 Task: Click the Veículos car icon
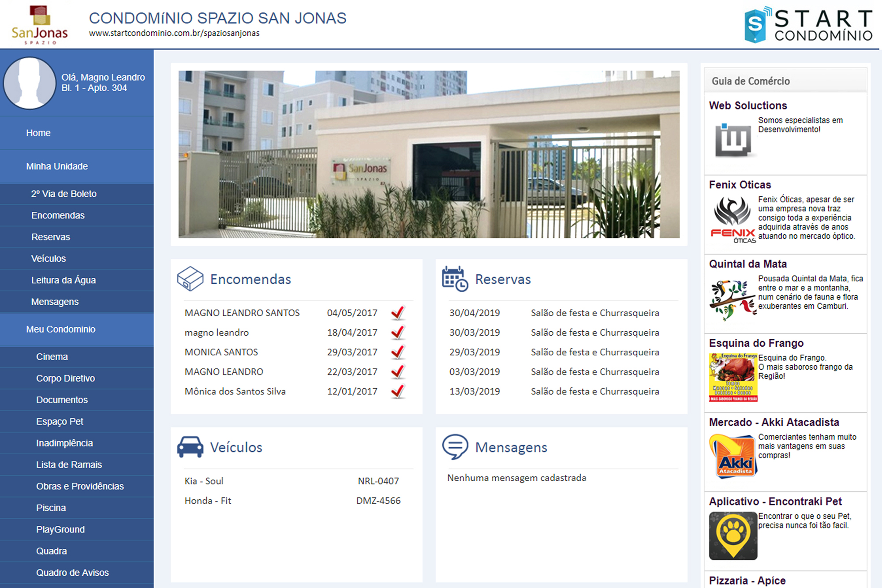[190, 447]
